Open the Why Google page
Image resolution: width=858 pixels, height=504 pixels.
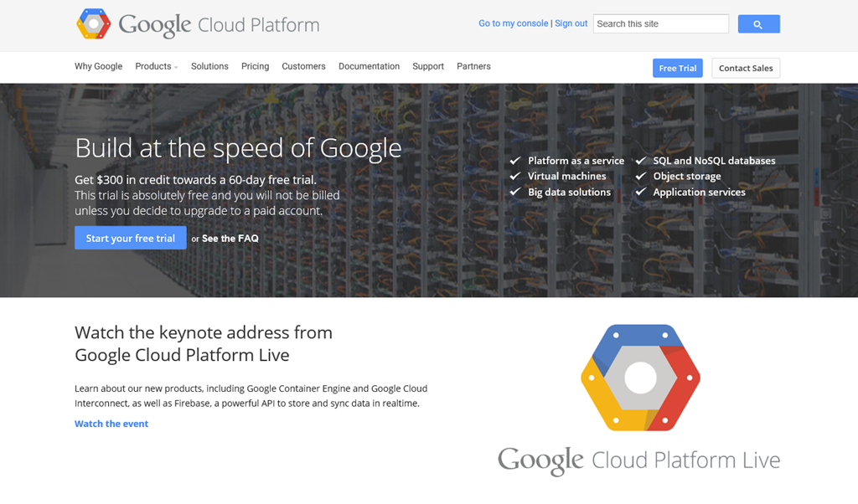tap(99, 66)
